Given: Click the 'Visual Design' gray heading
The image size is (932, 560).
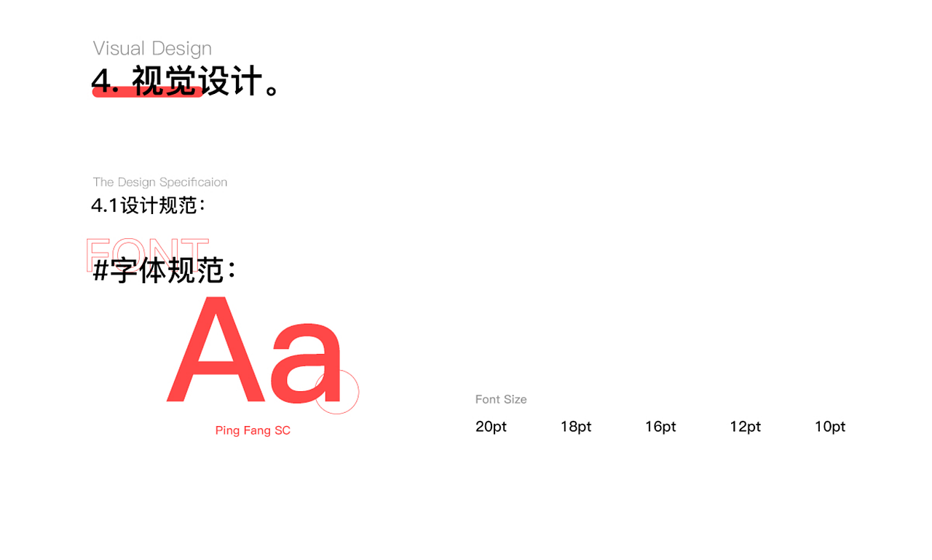Looking at the screenshot, I should 152,49.
